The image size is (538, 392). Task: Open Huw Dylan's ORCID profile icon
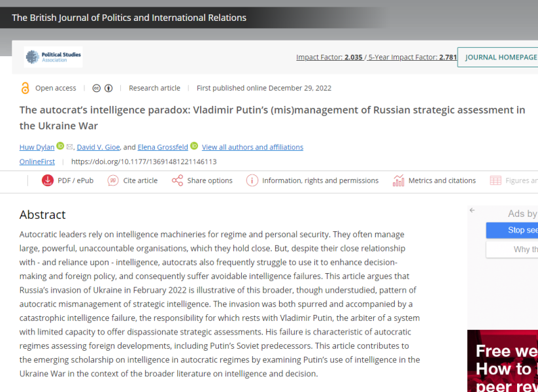click(x=60, y=146)
